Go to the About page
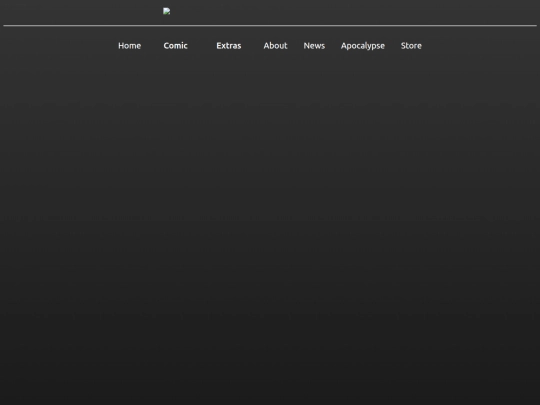540x405 pixels. click(x=275, y=46)
